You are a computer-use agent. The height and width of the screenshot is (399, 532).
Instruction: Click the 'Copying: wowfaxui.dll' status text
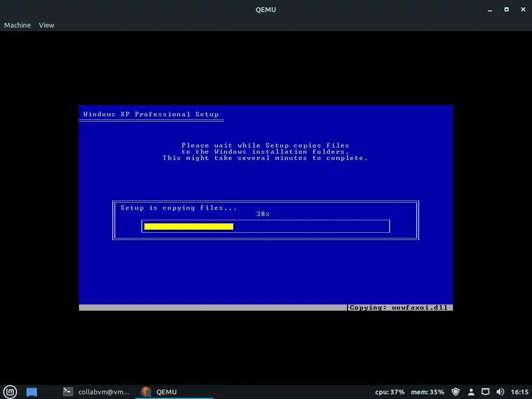pyautogui.click(x=398, y=308)
